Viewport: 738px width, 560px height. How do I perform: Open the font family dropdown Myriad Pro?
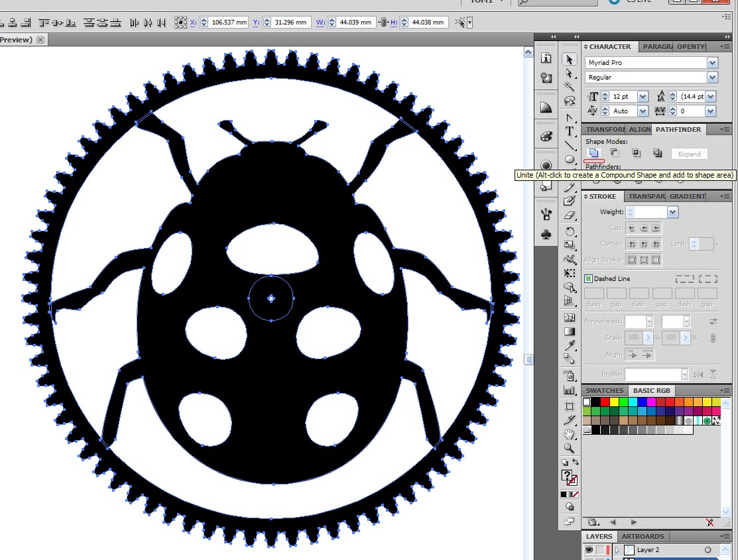pyautogui.click(x=712, y=62)
